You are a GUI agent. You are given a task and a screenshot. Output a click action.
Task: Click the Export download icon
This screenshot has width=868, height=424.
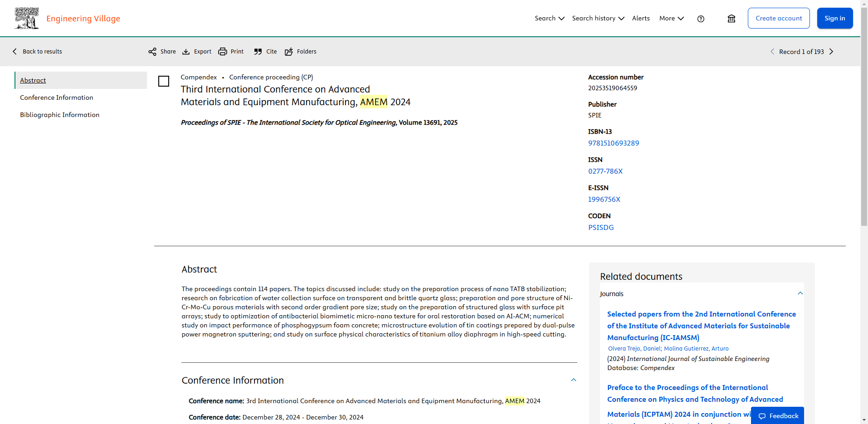(186, 52)
